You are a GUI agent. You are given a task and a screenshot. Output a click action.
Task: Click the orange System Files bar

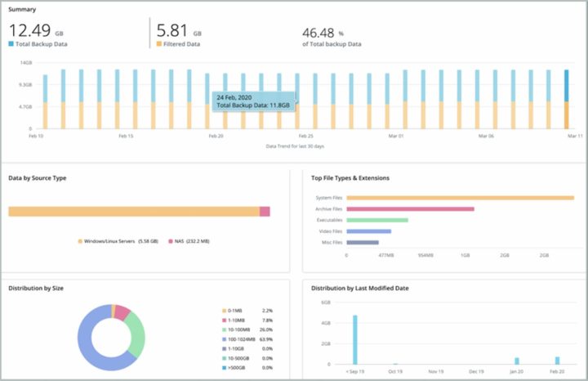click(460, 198)
